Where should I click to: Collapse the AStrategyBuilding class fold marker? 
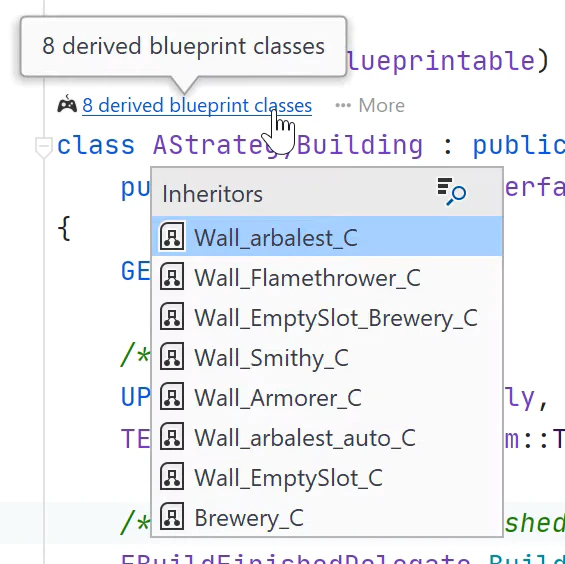pyautogui.click(x=44, y=147)
